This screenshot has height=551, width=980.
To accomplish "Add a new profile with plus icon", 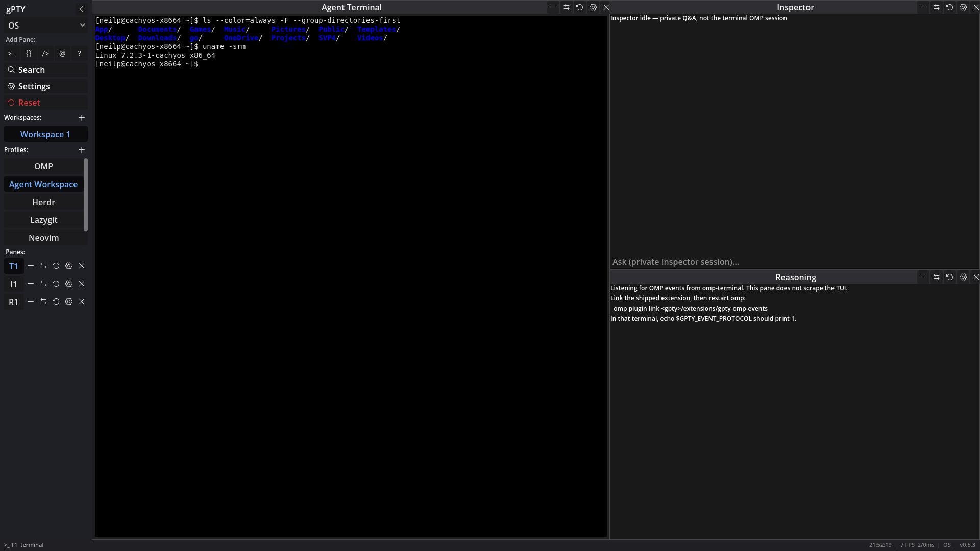I will pos(82,150).
